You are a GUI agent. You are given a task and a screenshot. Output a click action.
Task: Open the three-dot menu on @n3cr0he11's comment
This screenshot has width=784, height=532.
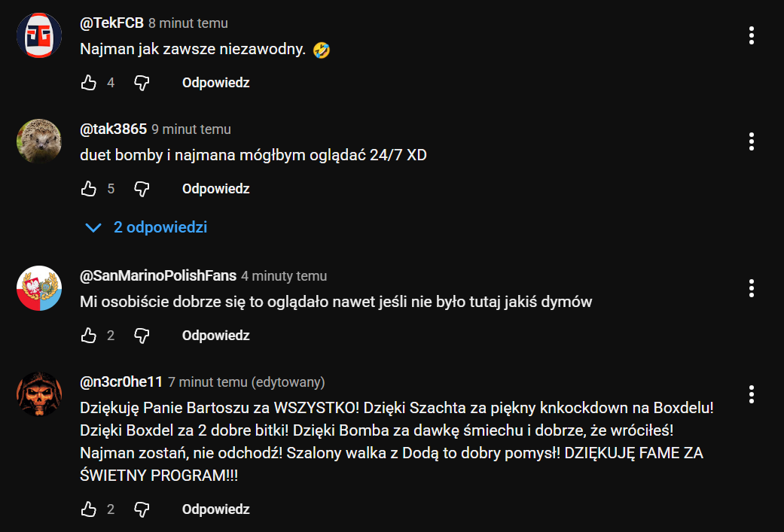(752, 394)
